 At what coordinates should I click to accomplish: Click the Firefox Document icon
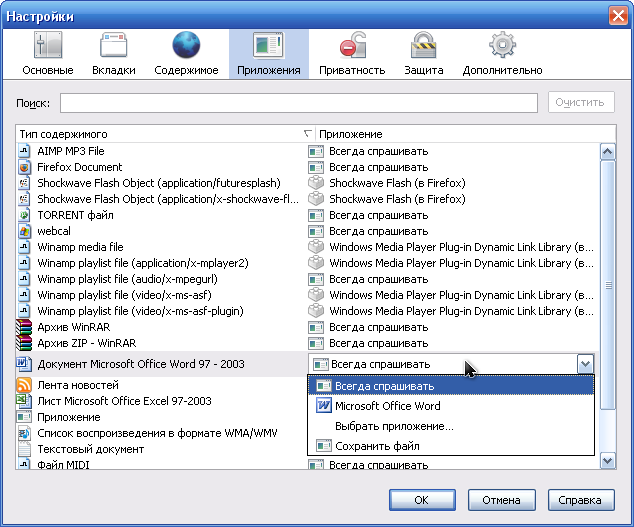tap(24, 167)
